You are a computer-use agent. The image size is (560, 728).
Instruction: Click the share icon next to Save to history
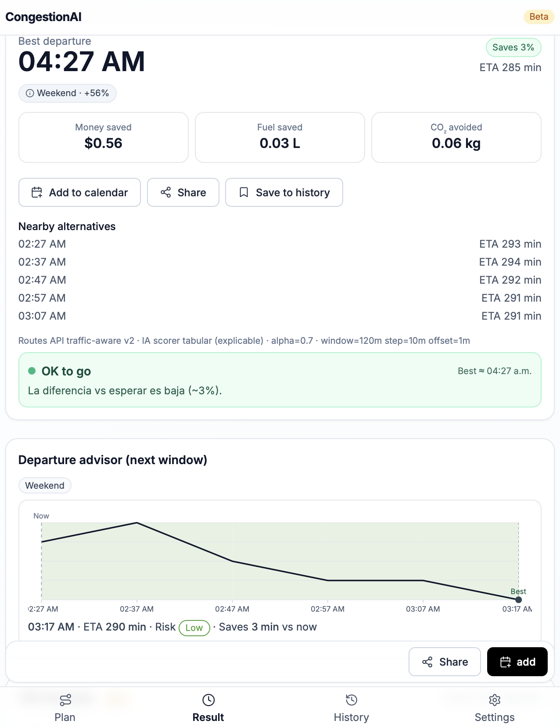165,192
